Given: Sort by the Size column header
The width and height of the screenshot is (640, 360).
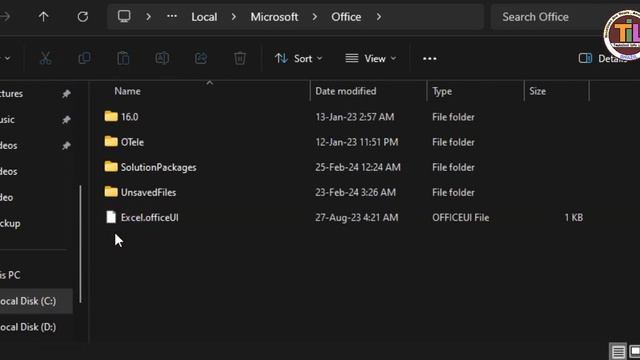Looking at the screenshot, I should (538, 91).
